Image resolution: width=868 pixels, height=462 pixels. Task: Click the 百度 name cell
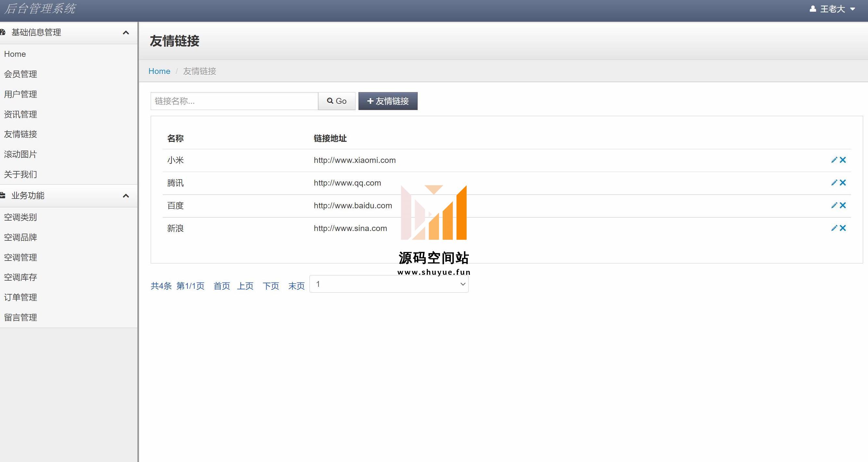tap(176, 205)
